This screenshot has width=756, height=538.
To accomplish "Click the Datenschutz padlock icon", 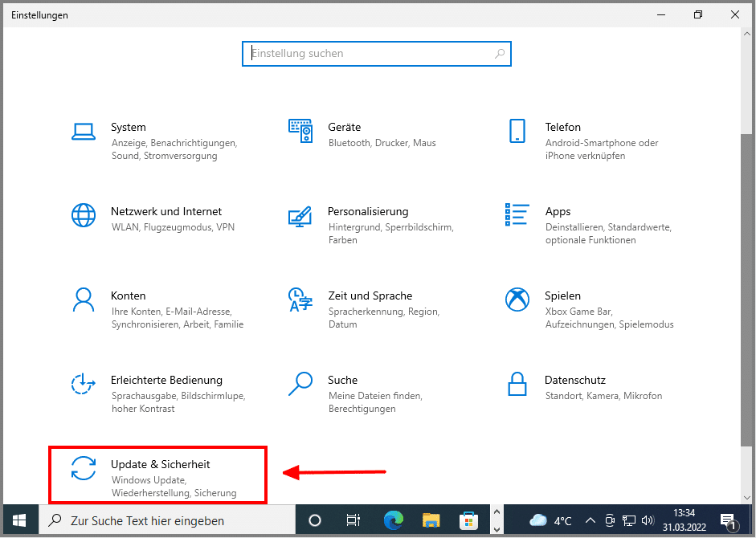I will point(517,384).
